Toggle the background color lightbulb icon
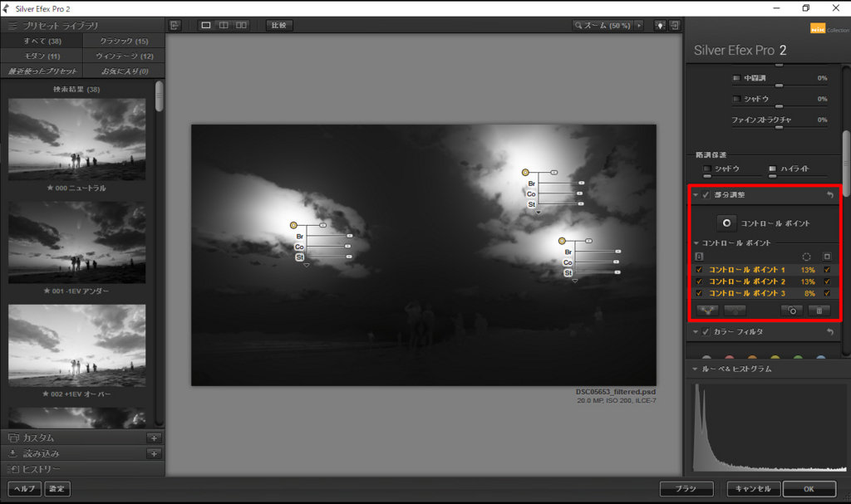Viewport: 851px width, 504px height. pos(660,25)
